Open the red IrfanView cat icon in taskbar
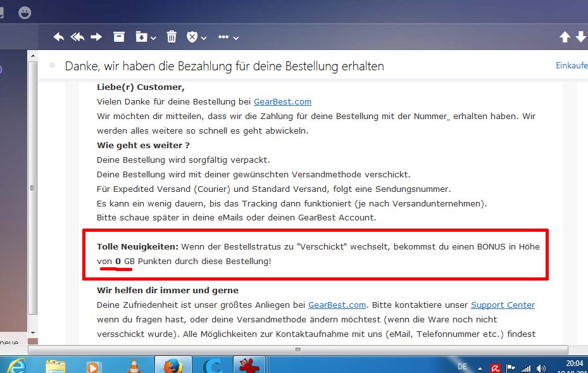Image resolution: width=588 pixels, height=373 pixels. point(249,365)
